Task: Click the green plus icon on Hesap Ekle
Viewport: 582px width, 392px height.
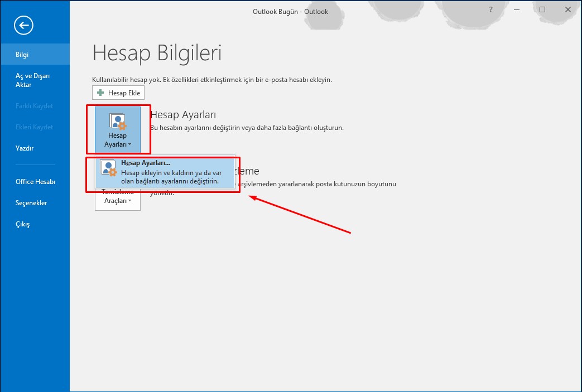Action: pos(100,93)
